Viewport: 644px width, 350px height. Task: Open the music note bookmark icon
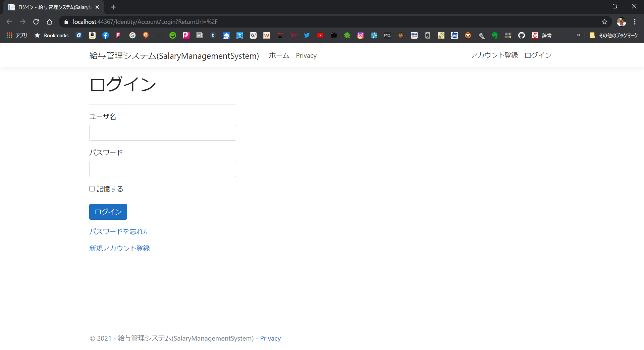pos(441,35)
